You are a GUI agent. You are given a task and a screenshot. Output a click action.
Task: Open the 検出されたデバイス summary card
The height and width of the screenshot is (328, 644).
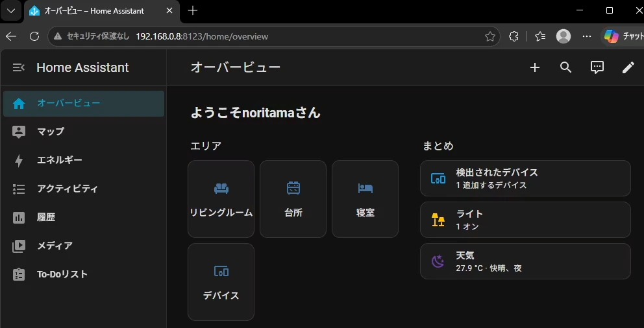tap(525, 178)
